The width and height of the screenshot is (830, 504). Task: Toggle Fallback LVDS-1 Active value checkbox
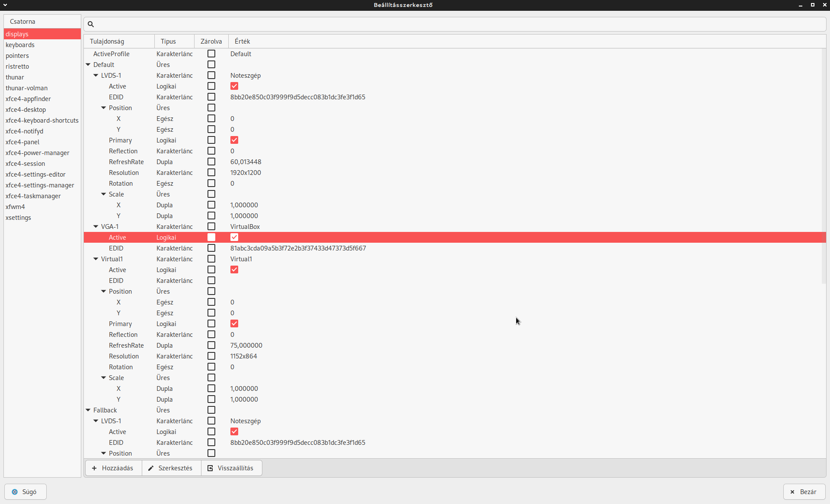[234, 431]
